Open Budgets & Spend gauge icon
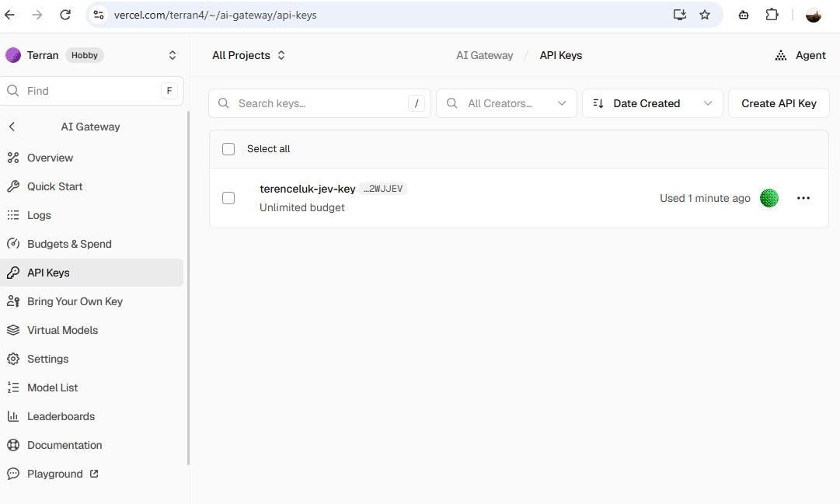 [x=13, y=244]
